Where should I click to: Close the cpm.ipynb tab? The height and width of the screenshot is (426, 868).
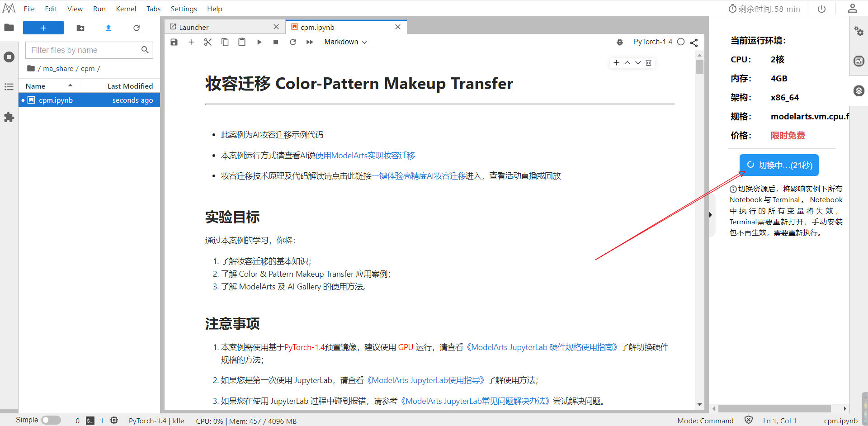[x=398, y=27]
